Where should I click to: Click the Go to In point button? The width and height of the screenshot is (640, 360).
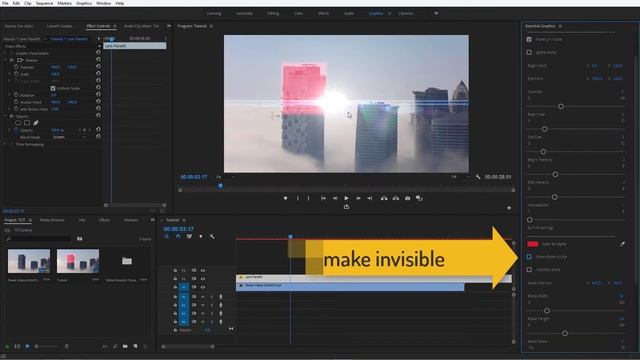[323, 198]
